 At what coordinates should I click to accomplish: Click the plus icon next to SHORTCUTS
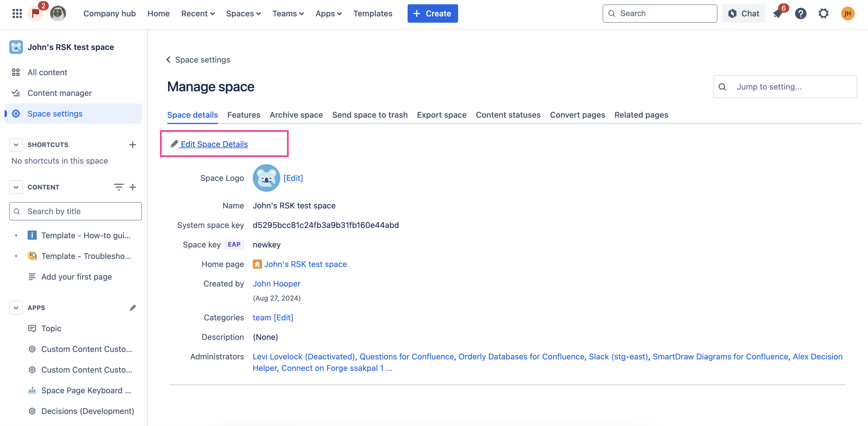click(x=133, y=144)
